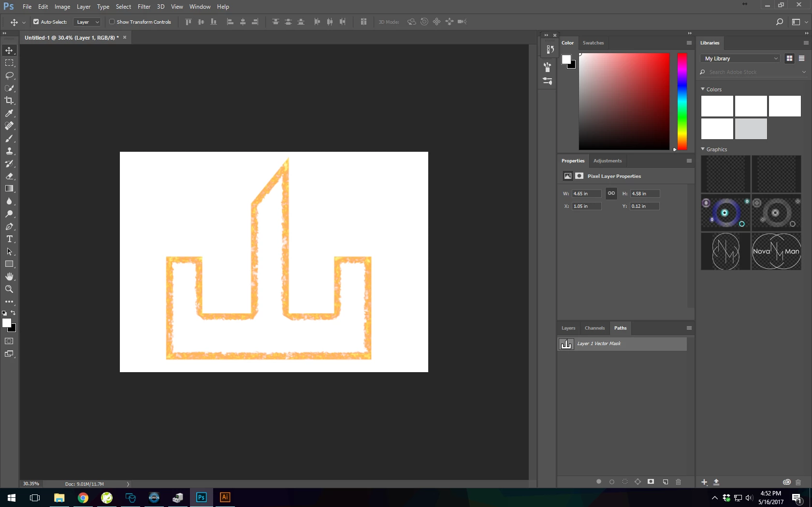This screenshot has height=507, width=812.
Task: Reset default foreground and background colors
Action: point(4,313)
